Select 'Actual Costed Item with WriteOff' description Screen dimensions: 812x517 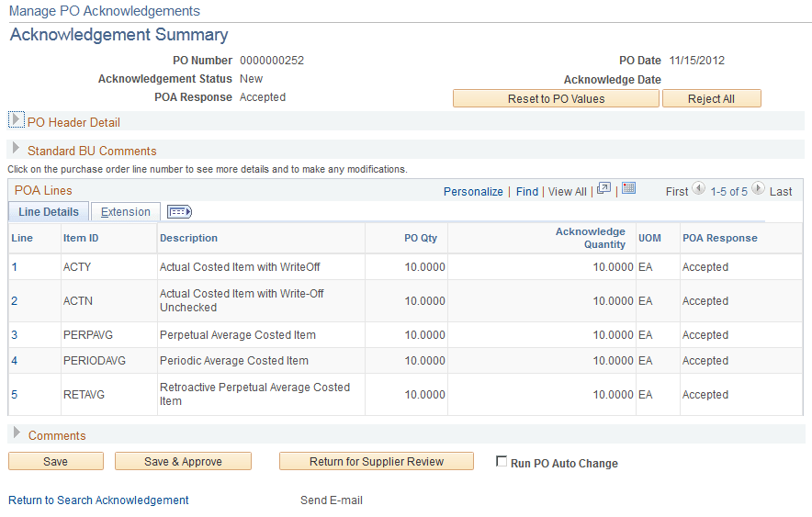click(x=240, y=267)
